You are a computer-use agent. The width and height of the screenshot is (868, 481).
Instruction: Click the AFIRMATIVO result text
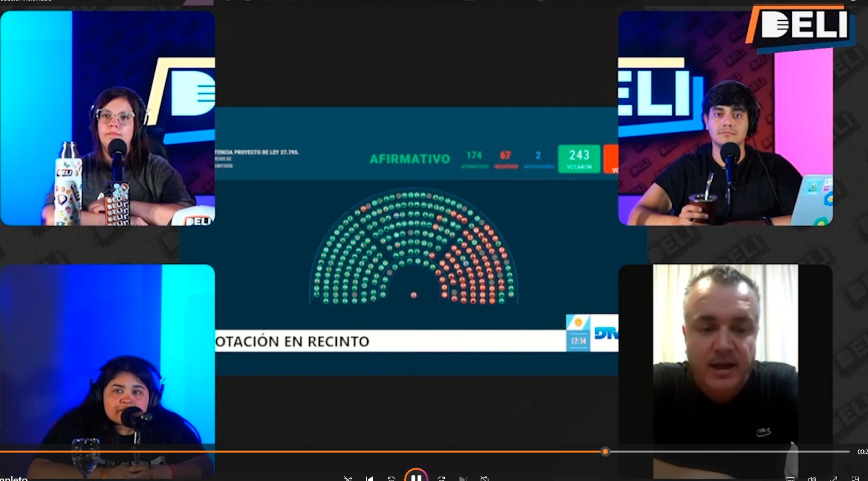click(410, 159)
